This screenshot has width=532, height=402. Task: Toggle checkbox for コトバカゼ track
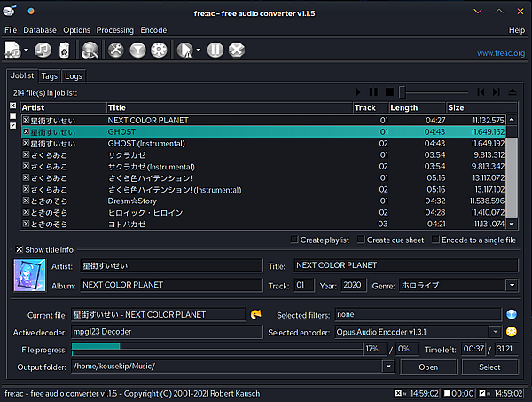(26, 224)
